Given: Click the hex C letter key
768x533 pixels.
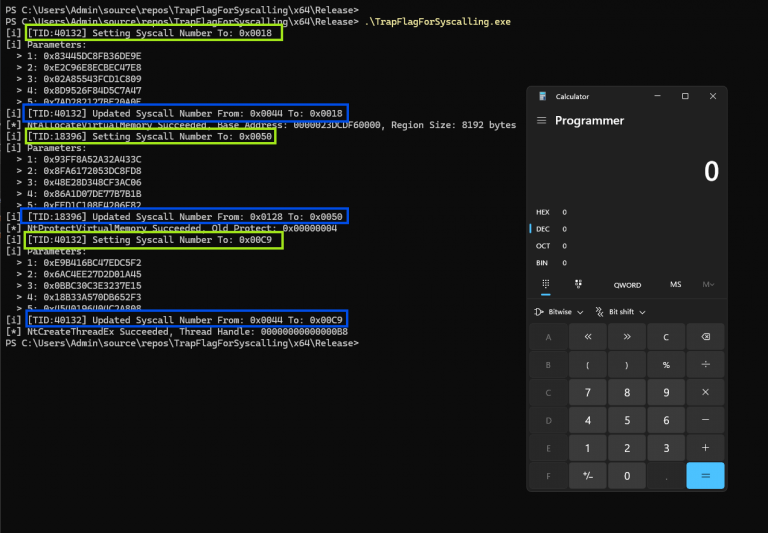Looking at the screenshot, I should (549, 392).
